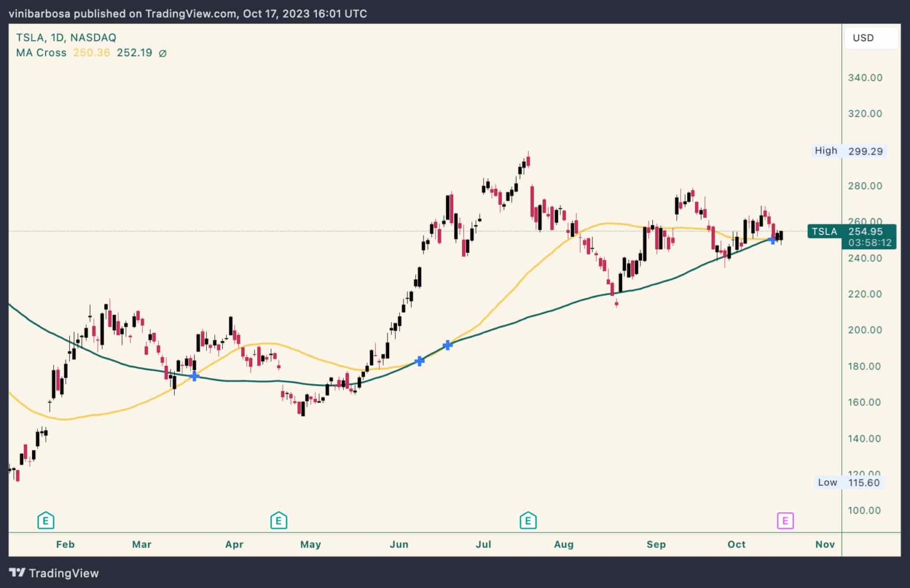Click the blue MA cross marker near the current price
The width and height of the screenshot is (910, 588).
(x=773, y=240)
